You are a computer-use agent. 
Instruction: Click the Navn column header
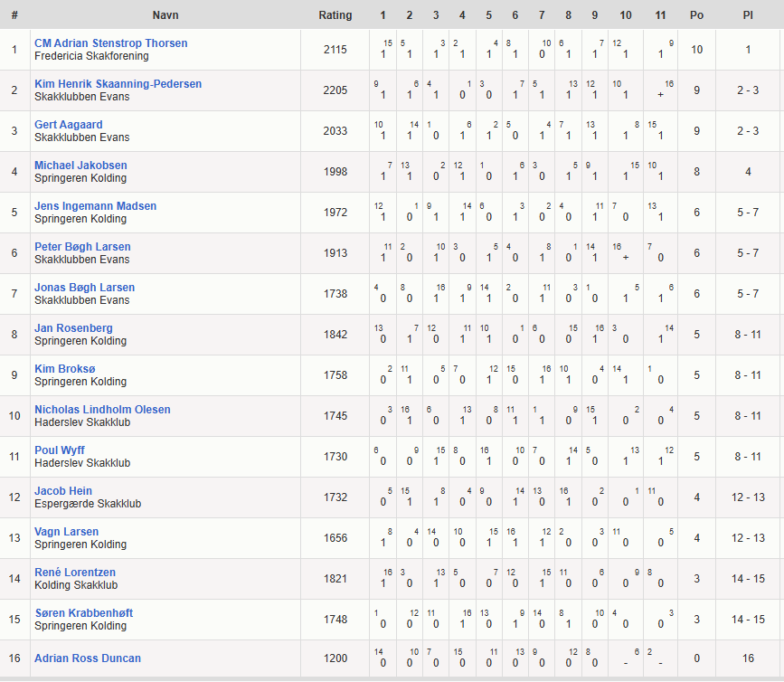[x=165, y=15]
